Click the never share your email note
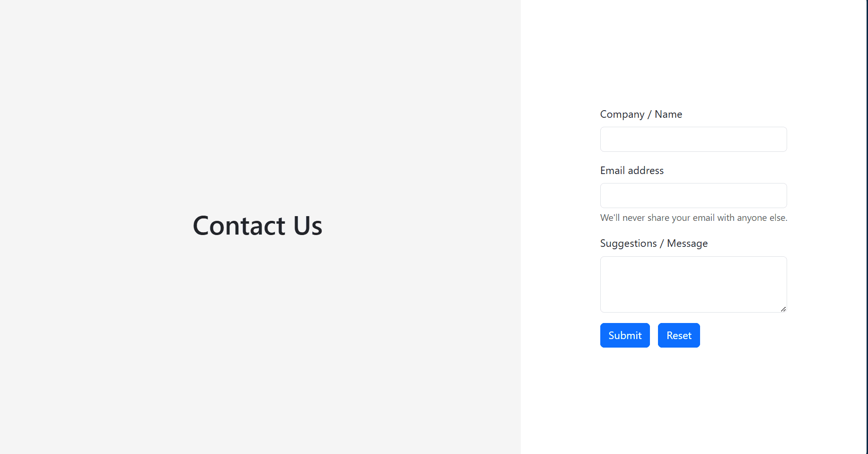 [x=693, y=218]
